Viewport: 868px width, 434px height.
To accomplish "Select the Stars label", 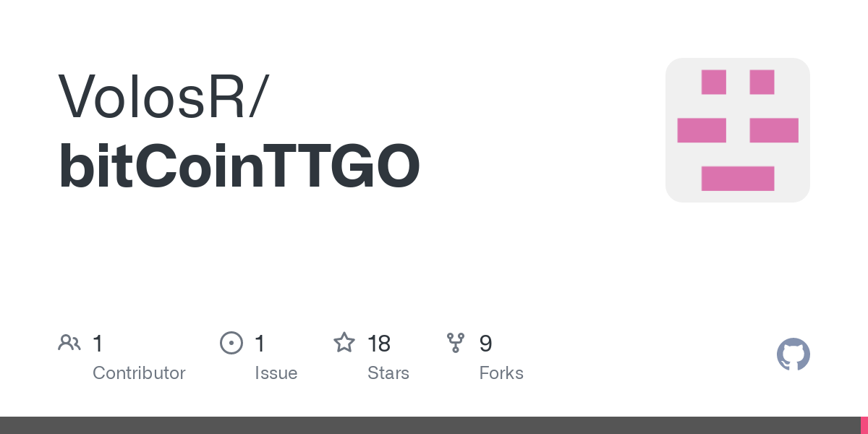I will point(388,373).
